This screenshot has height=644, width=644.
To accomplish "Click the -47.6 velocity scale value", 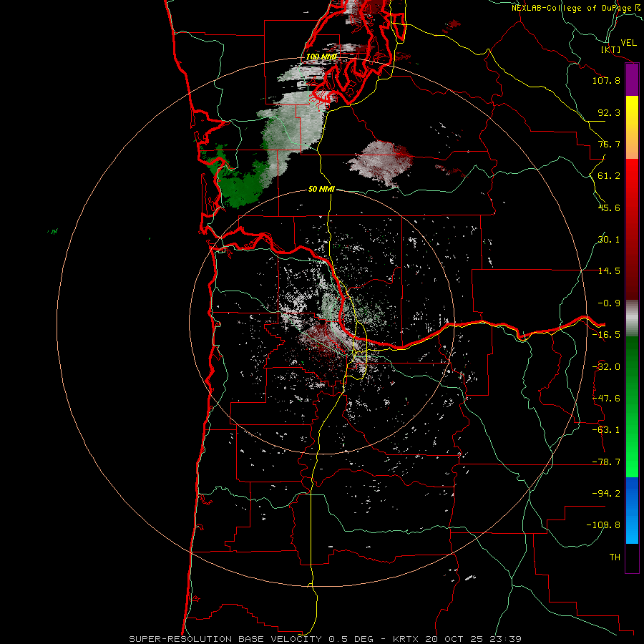I will click(x=606, y=399).
